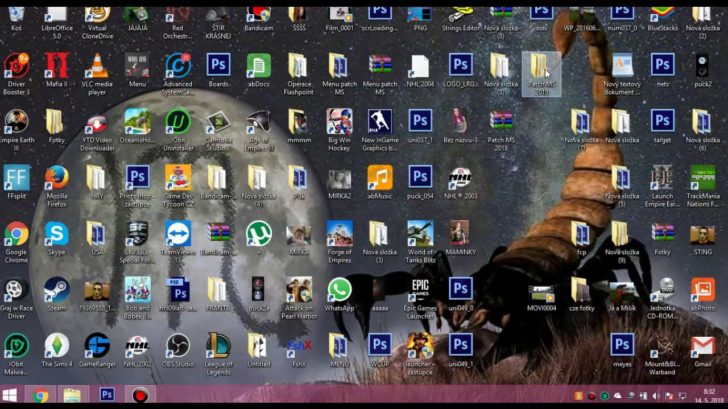Open File Explorer from the taskbar
728x409 pixels.
coord(73,396)
